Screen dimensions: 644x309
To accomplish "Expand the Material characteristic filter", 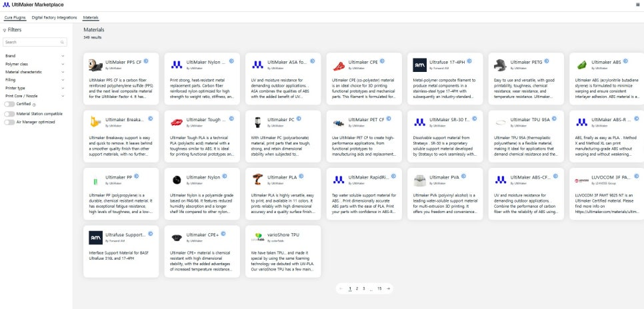I will [35, 72].
